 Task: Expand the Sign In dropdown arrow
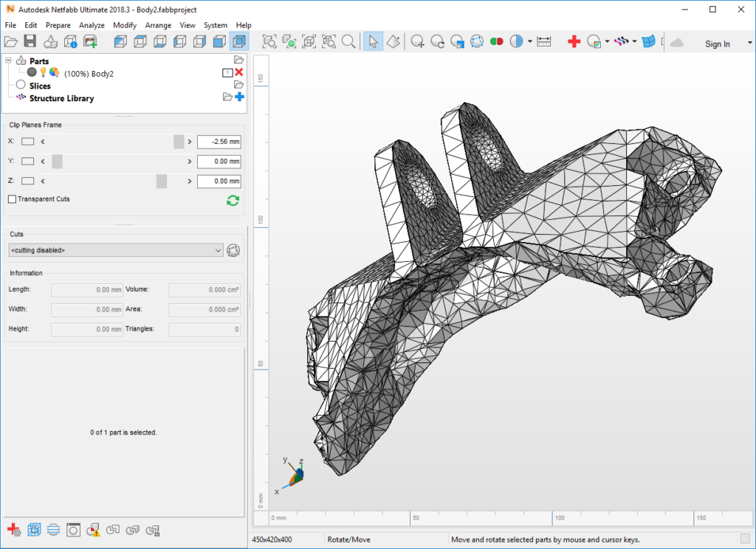tap(749, 44)
